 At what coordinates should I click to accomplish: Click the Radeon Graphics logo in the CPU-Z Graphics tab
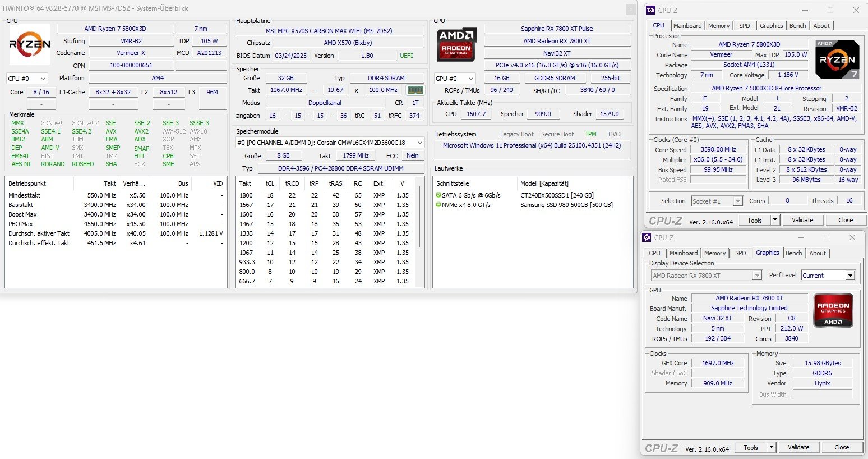833,310
